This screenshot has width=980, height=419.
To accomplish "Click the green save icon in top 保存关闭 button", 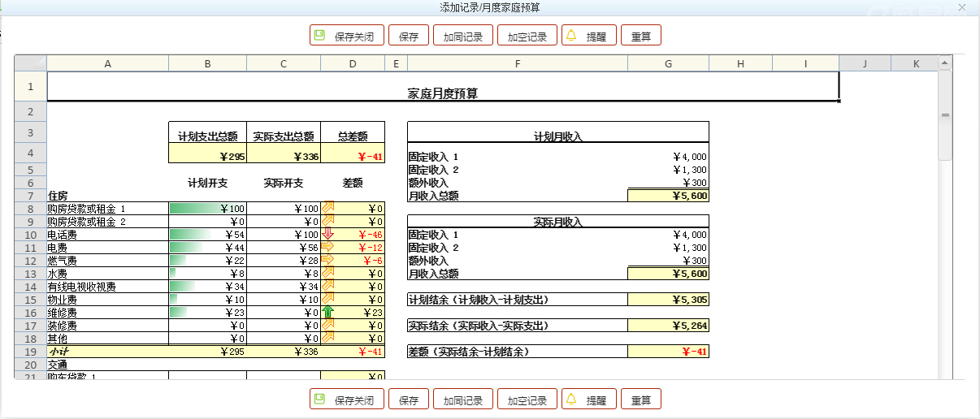I will point(320,36).
